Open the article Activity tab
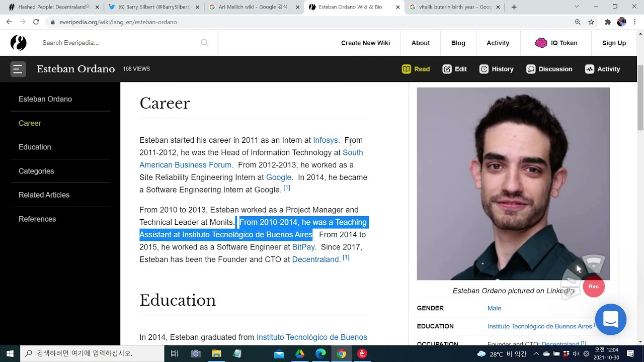Image resolution: width=644 pixels, height=362 pixels. (602, 69)
